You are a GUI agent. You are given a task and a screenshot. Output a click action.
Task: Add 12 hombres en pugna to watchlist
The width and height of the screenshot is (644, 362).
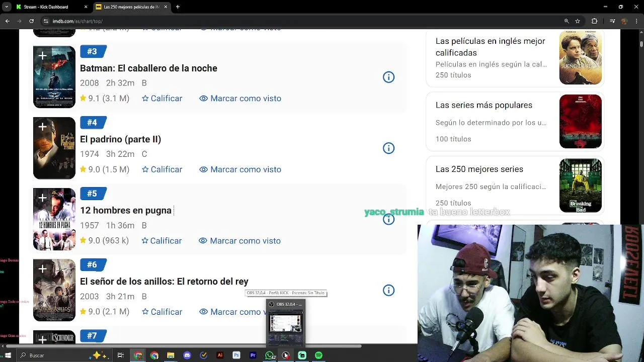(42, 198)
